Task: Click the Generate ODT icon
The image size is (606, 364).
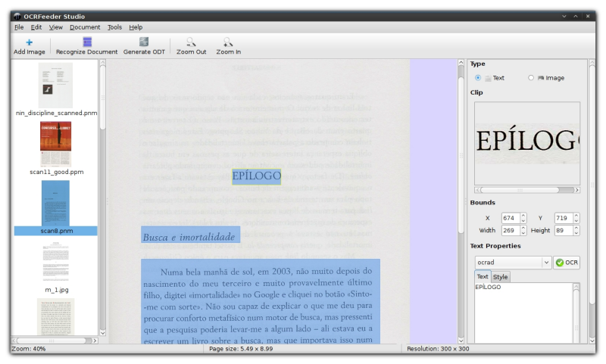Action: pos(144,42)
